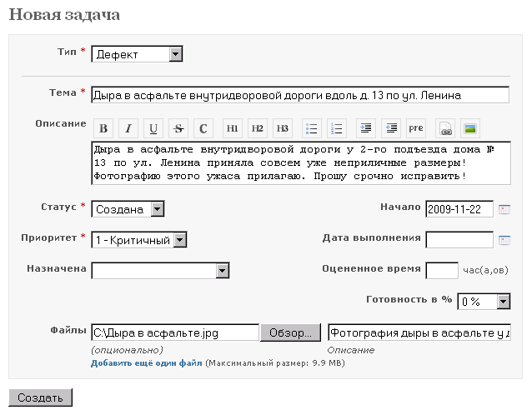Focus the Тема subject field
532x415 pixels.
[300, 95]
